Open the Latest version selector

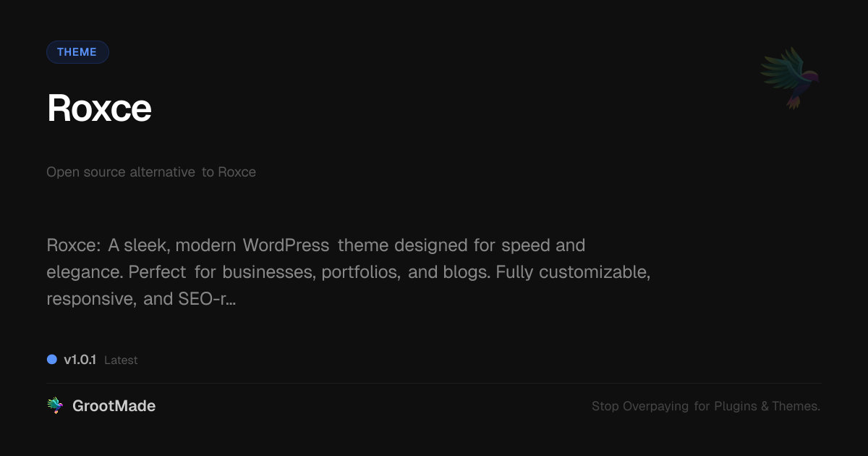(121, 360)
